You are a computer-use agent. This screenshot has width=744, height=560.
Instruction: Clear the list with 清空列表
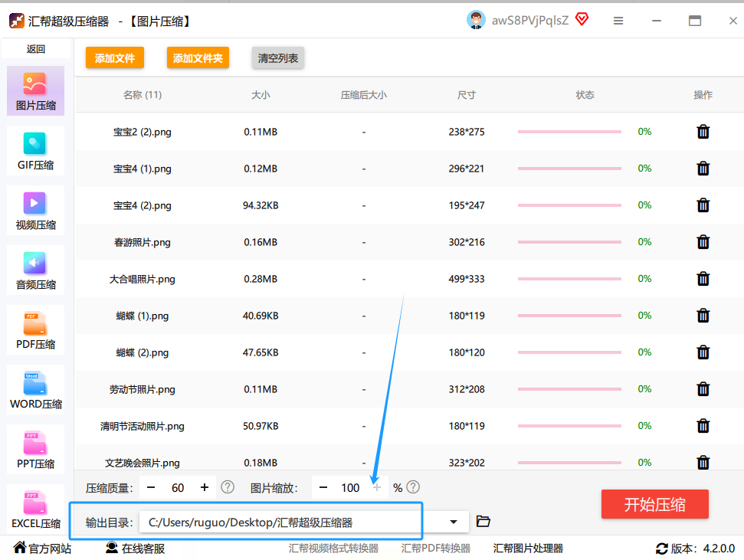278,58
